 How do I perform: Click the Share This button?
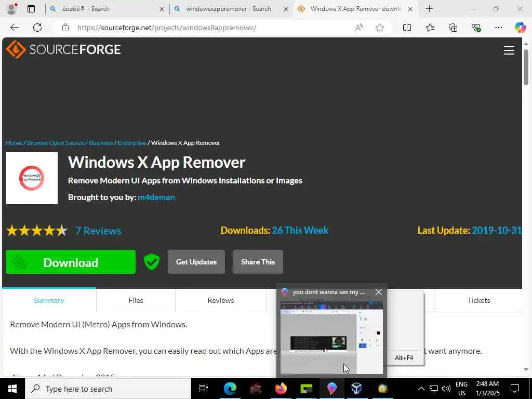click(258, 262)
